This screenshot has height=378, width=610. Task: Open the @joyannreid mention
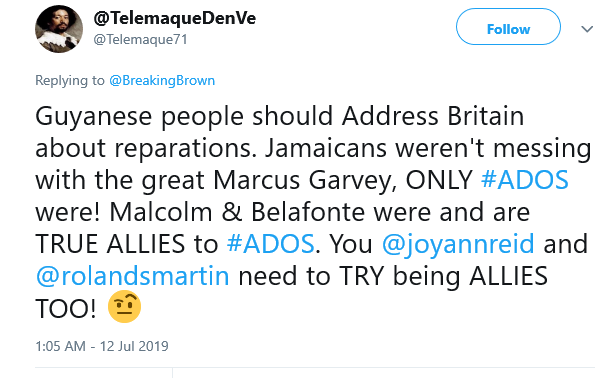458,245
